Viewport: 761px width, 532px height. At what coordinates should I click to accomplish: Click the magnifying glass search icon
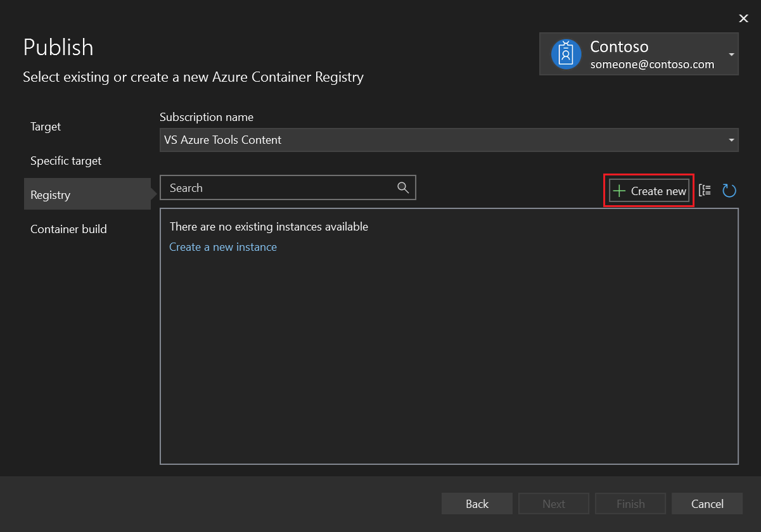pyautogui.click(x=404, y=188)
